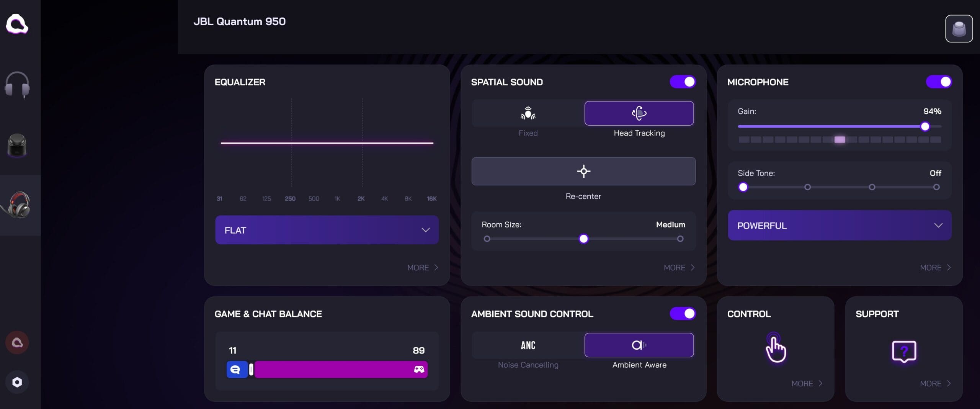The image size is (980, 409).
Task: Switch to ANC Noise Cancelling mode
Action: point(528,345)
